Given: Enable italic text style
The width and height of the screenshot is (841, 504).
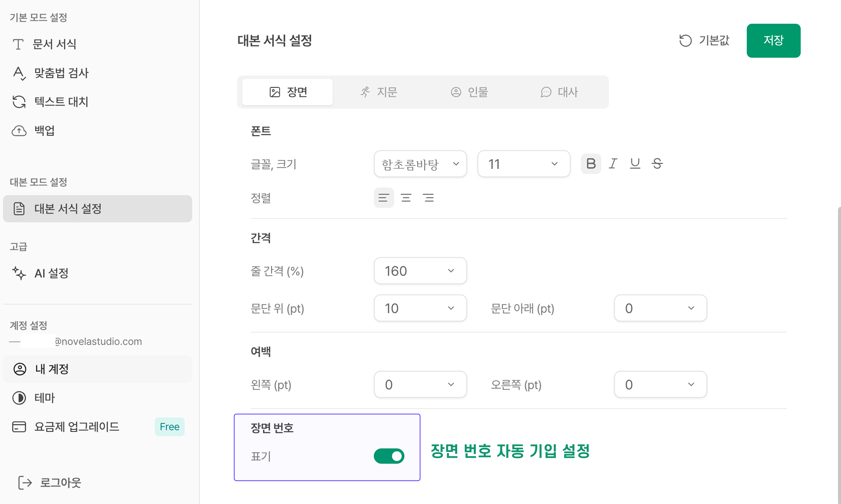Looking at the screenshot, I should pyautogui.click(x=613, y=164).
